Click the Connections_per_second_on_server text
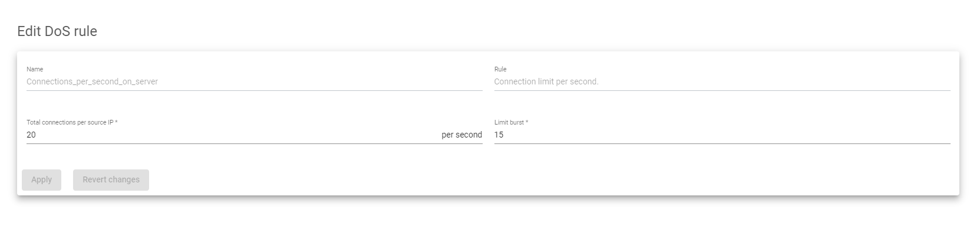 tap(92, 81)
